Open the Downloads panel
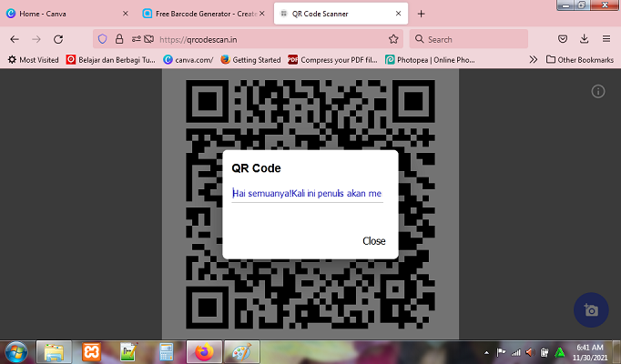The width and height of the screenshot is (621, 364). [x=585, y=39]
